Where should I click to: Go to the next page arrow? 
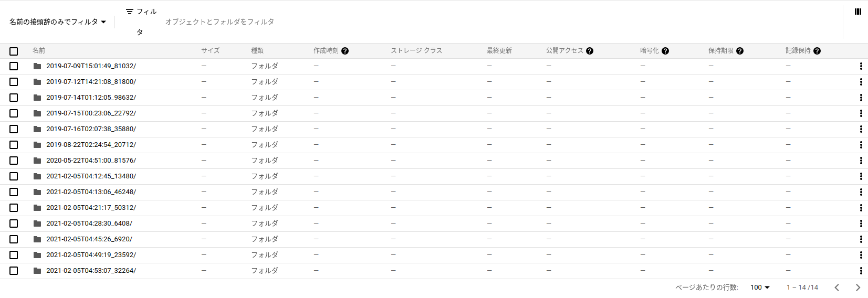pyautogui.click(x=857, y=288)
